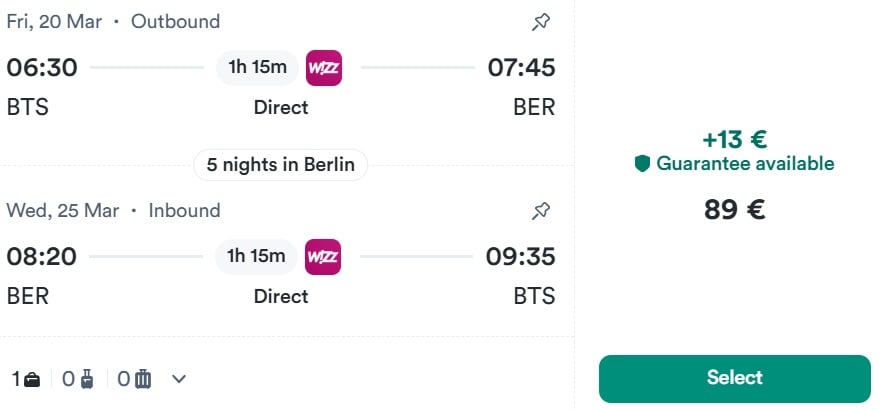The image size is (883, 410).
Task: Expand the baggage details chevron
Action: coord(179,379)
